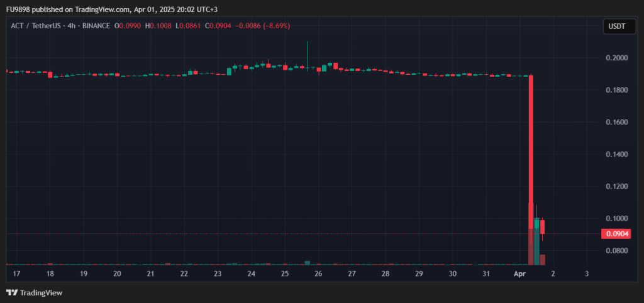Click the open value O0.0990
This screenshot has height=303, width=644.
click(x=127, y=26)
